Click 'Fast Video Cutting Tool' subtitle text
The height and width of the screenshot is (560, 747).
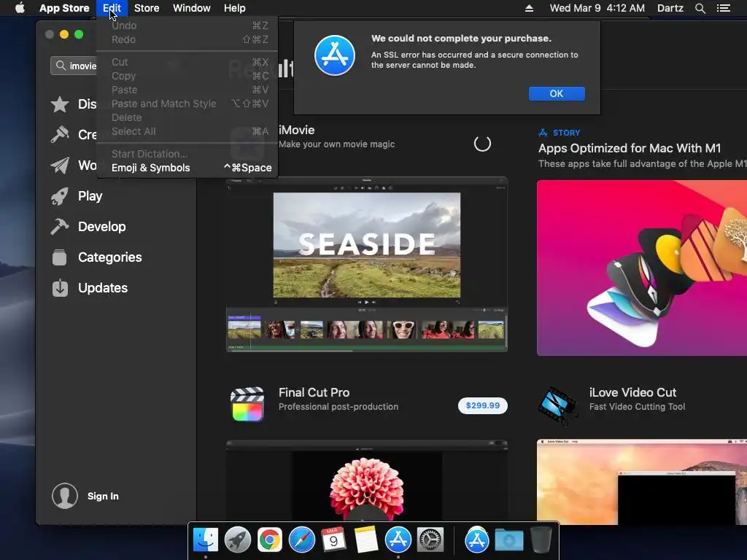pos(637,407)
